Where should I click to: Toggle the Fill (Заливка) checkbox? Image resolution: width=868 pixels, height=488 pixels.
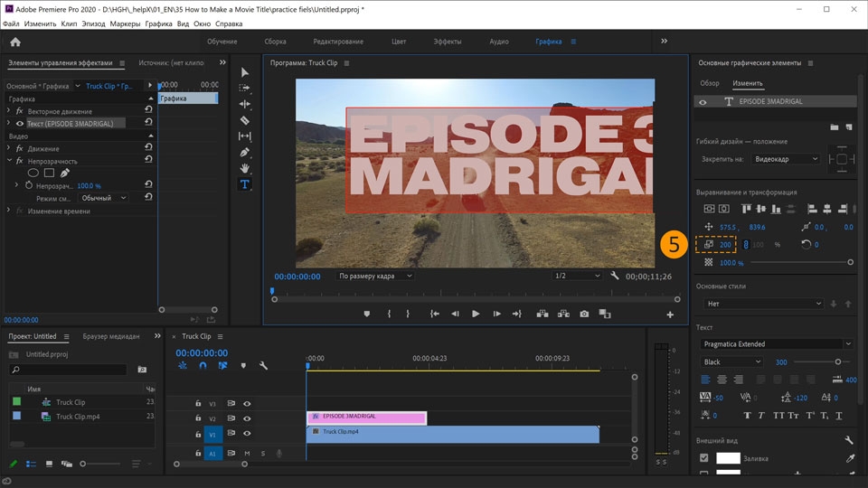click(x=704, y=458)
